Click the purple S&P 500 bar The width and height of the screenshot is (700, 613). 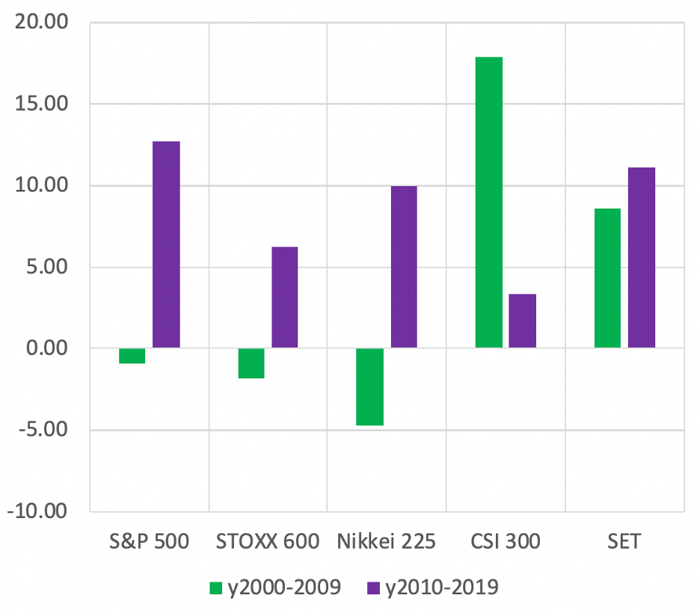pos(166,244)
